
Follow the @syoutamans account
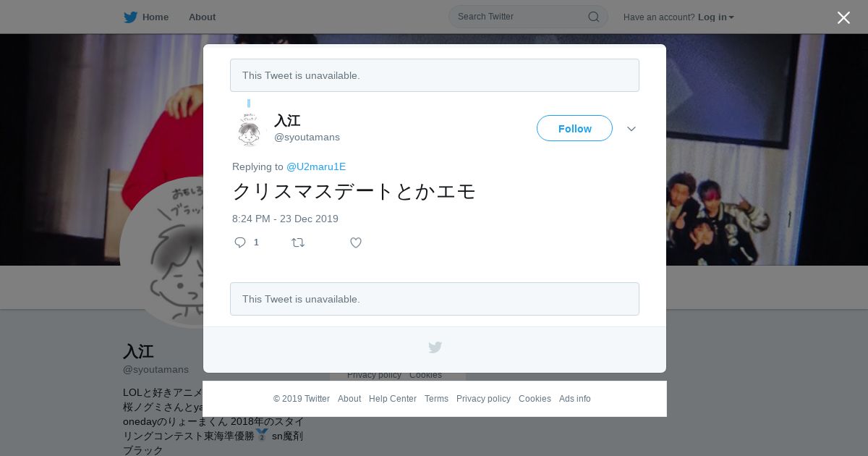coord(574,128)
